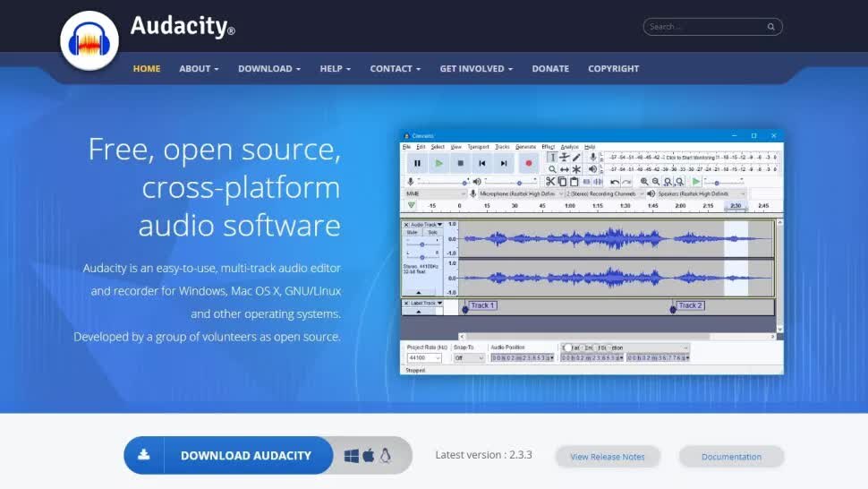Toggle the green pinned playhead triangle
Screen dimensions: 868x489
[412, 205]
